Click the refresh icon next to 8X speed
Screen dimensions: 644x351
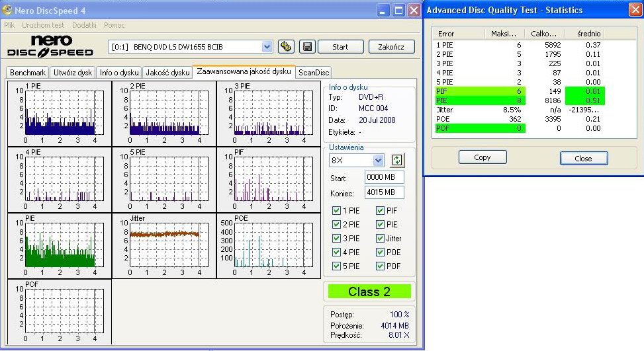(x=396, y=160)
